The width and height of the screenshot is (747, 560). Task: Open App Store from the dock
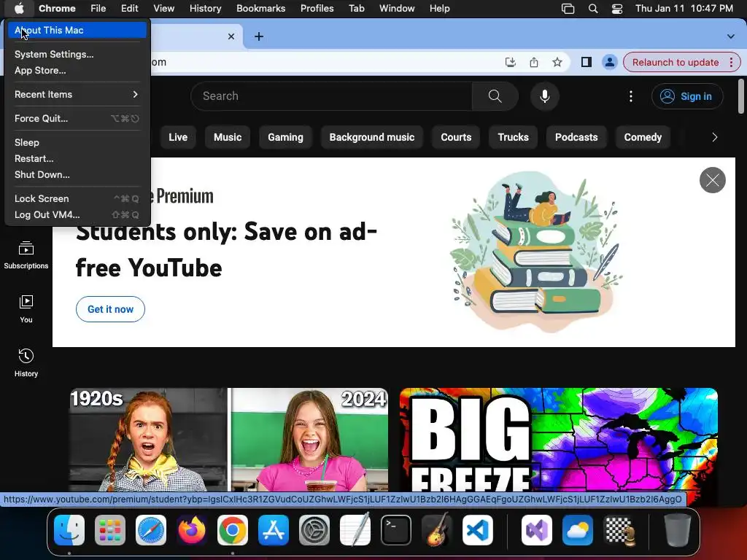click(x=274, y=530)
